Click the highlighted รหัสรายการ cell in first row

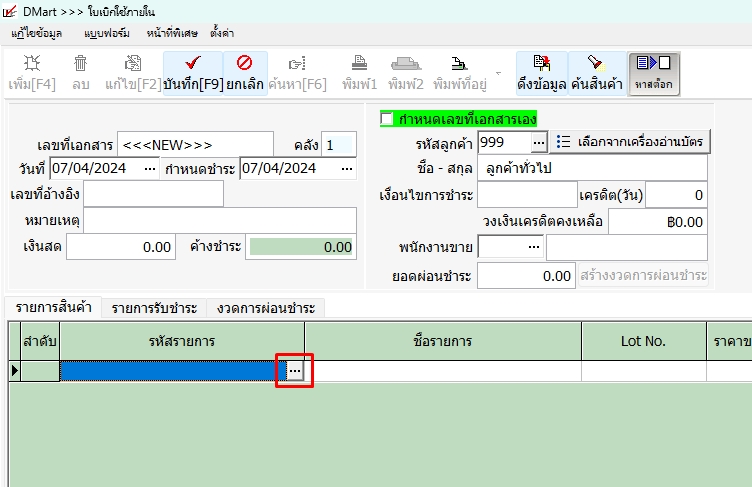click(x=173, y=371)
